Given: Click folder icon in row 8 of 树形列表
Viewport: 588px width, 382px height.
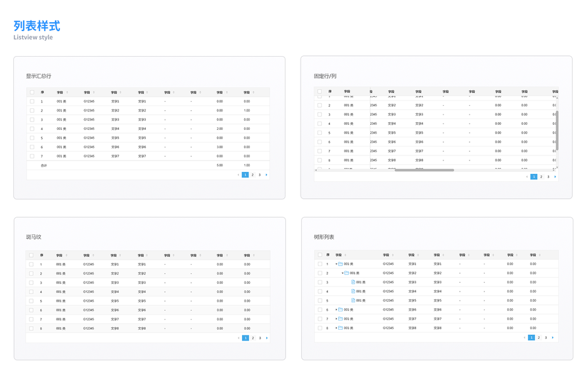Looking at the screenshot, I should click(340, 328).
